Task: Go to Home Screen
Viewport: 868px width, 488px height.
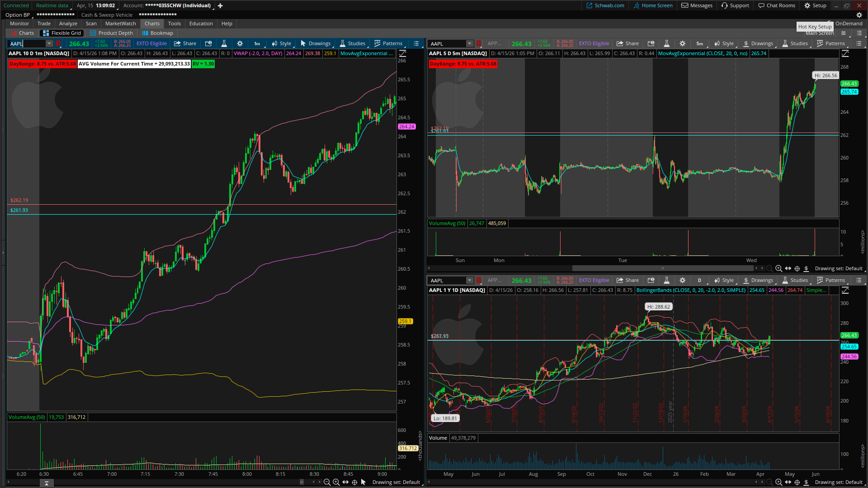Action: (653, 5)
